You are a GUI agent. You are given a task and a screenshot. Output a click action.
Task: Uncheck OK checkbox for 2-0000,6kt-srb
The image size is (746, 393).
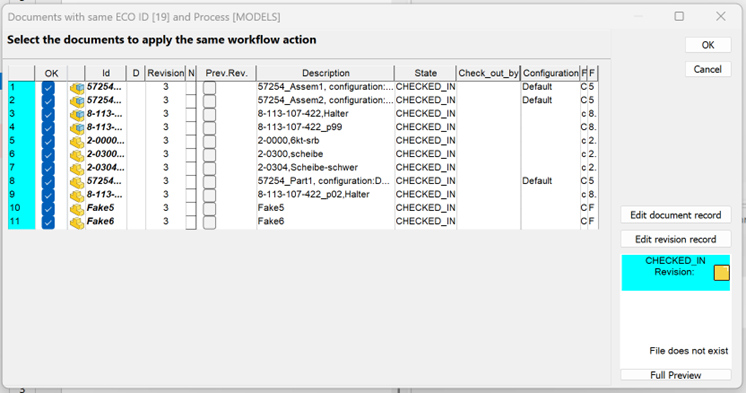(x=48, y=141)
